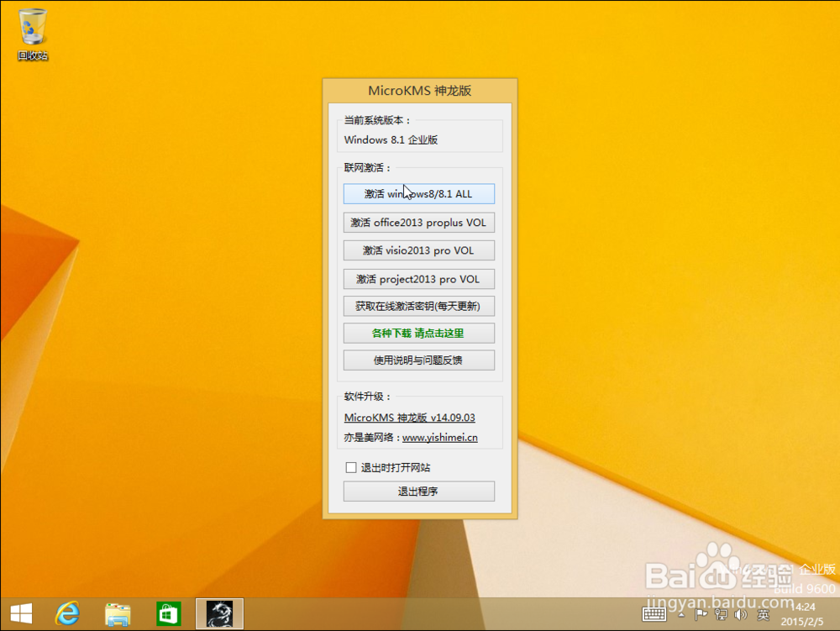Viewport: 840px width, 631px height.
Task: Open the Action Center flag icon
Action: pyautogui.click(x=700, y=614)
